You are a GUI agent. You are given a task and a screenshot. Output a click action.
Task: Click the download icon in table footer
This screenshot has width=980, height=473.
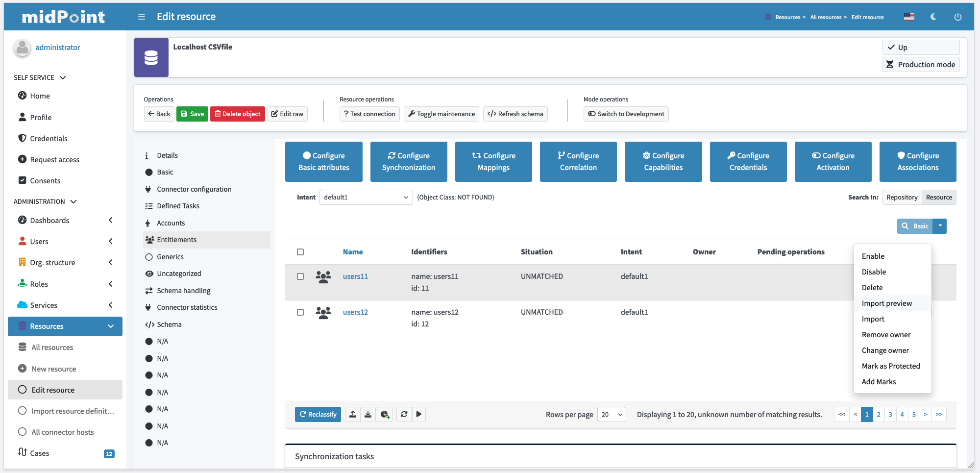point(368,414)
